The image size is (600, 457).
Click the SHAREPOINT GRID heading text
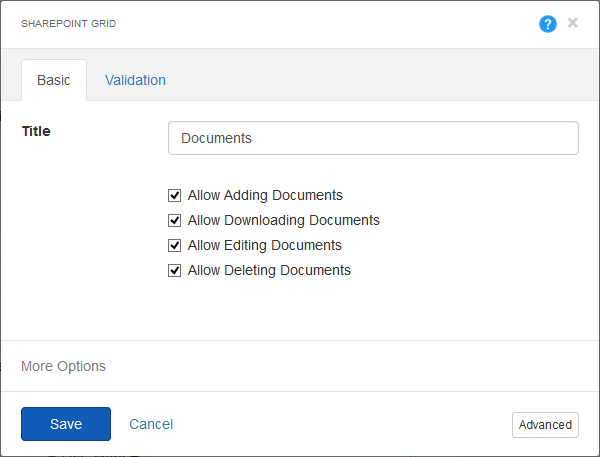[x=68, y=24]
